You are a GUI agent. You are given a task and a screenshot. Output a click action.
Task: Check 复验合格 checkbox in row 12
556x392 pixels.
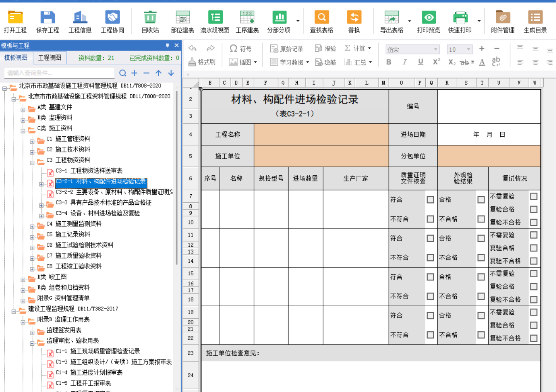point(534,248)
